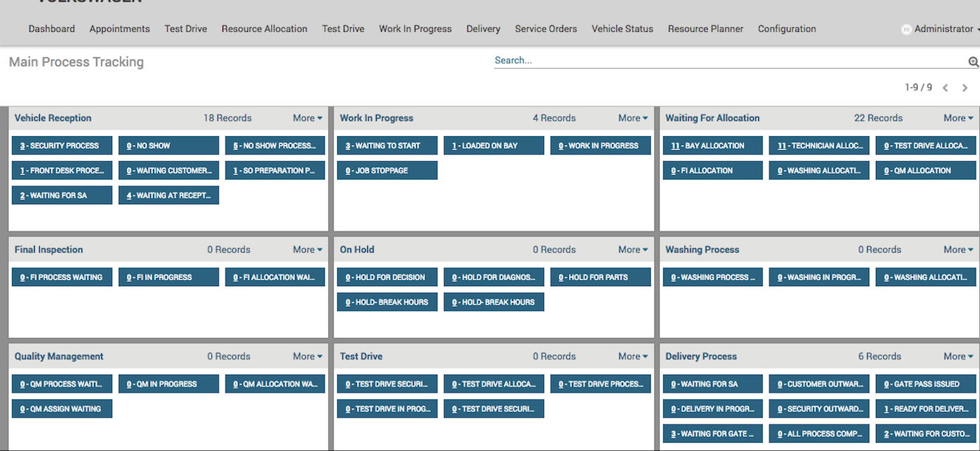
Task: Select Resource Planner in navigation bar
Action: click(x=705, y=29)
